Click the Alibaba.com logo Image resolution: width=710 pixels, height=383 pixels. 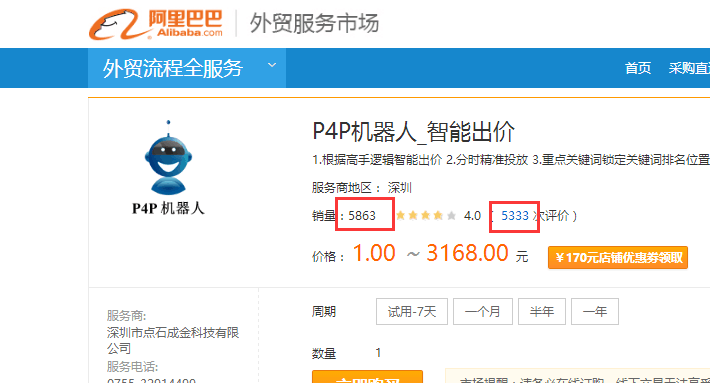(156, 24)
